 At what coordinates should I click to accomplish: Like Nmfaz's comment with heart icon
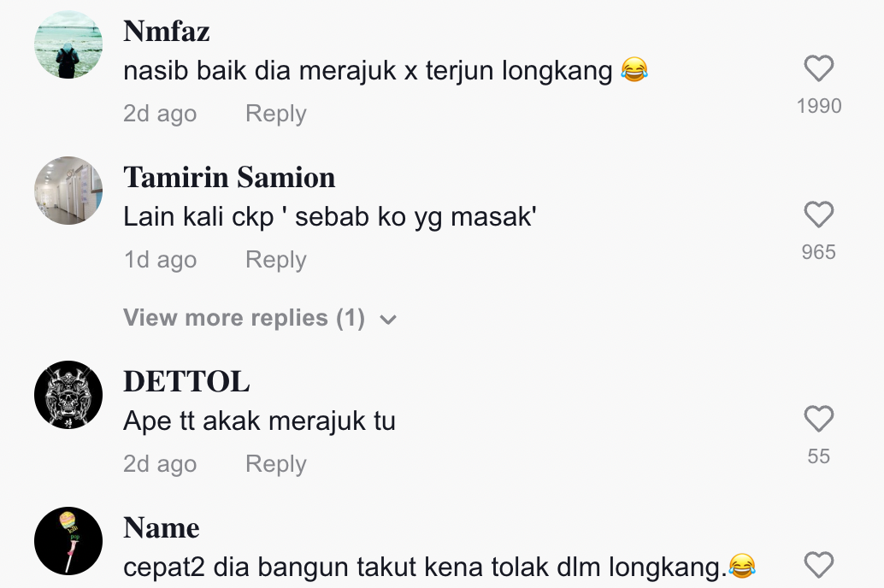click(x=819, y=68)
